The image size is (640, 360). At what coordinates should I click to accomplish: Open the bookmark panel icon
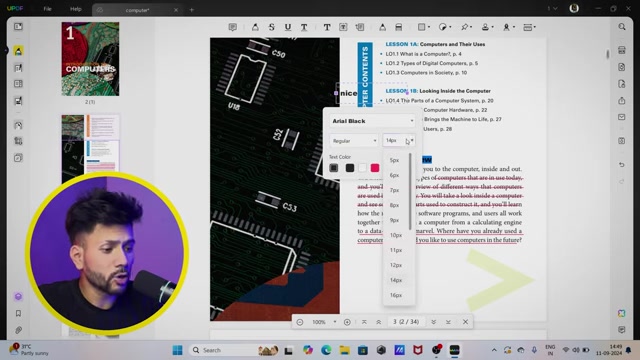tap(18, 313)
